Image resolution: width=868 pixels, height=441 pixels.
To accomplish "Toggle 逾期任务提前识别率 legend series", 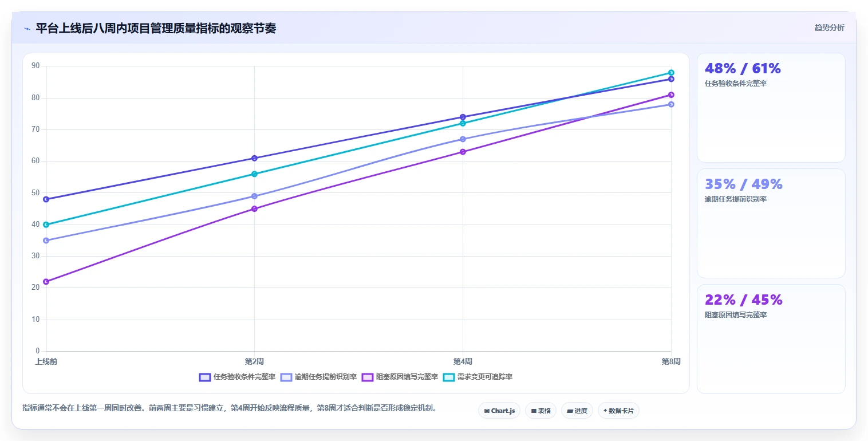I will tap(318, 377).
